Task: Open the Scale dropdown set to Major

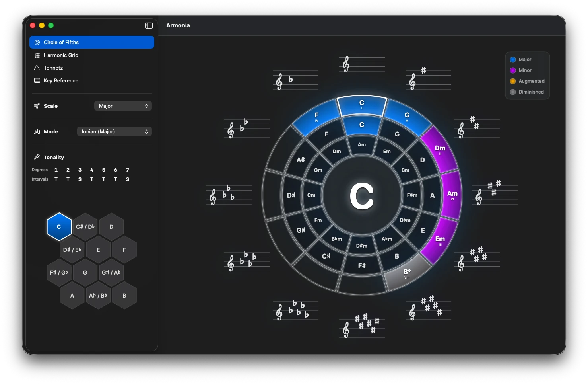Action: [x=123, y=106]
